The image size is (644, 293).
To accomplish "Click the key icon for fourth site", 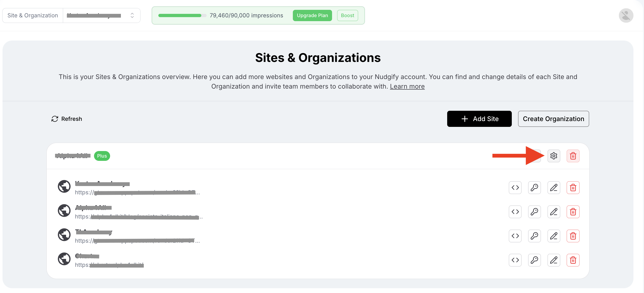I will [534, 260].
